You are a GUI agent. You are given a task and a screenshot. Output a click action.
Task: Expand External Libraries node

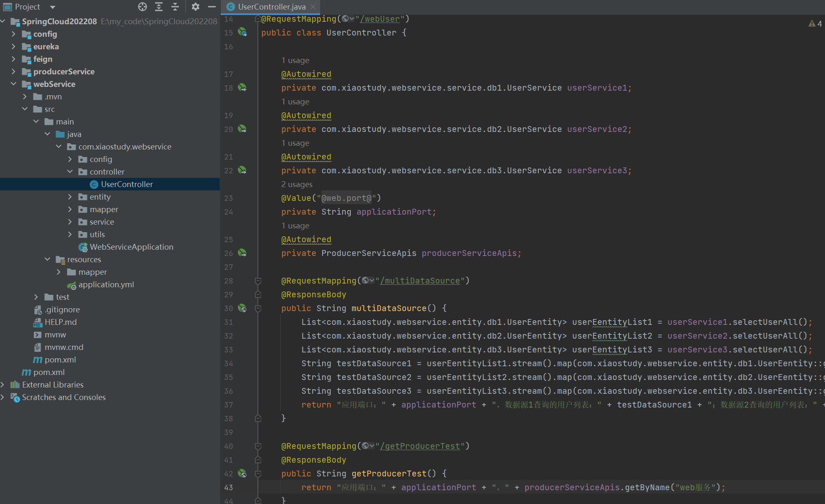tap(3, 385)
